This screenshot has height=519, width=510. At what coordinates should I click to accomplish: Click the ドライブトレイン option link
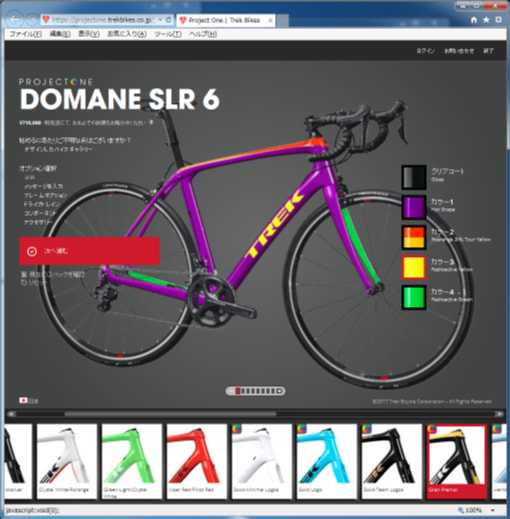click(x=42, y=204)
